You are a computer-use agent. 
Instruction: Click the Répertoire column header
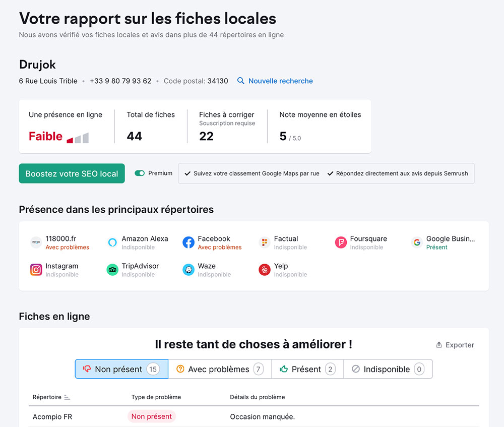(x=47, y=397)
